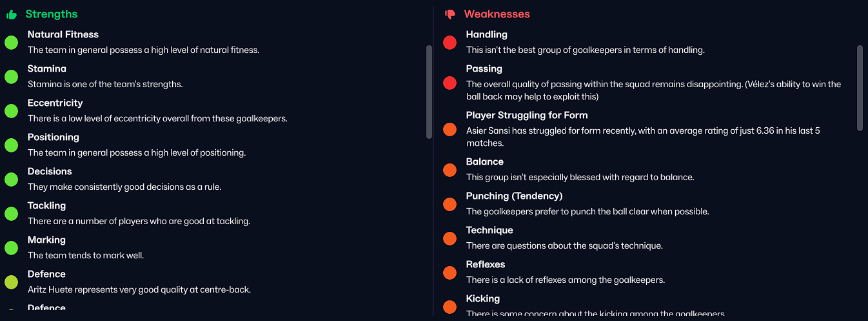Click the red dot beside Passing
Screen dimensions: 868x321
point(450,83)
